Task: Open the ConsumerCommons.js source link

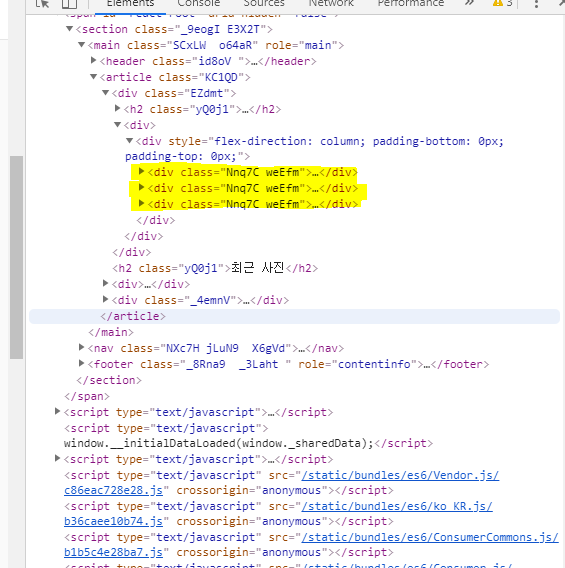Action: coord(430,537)
